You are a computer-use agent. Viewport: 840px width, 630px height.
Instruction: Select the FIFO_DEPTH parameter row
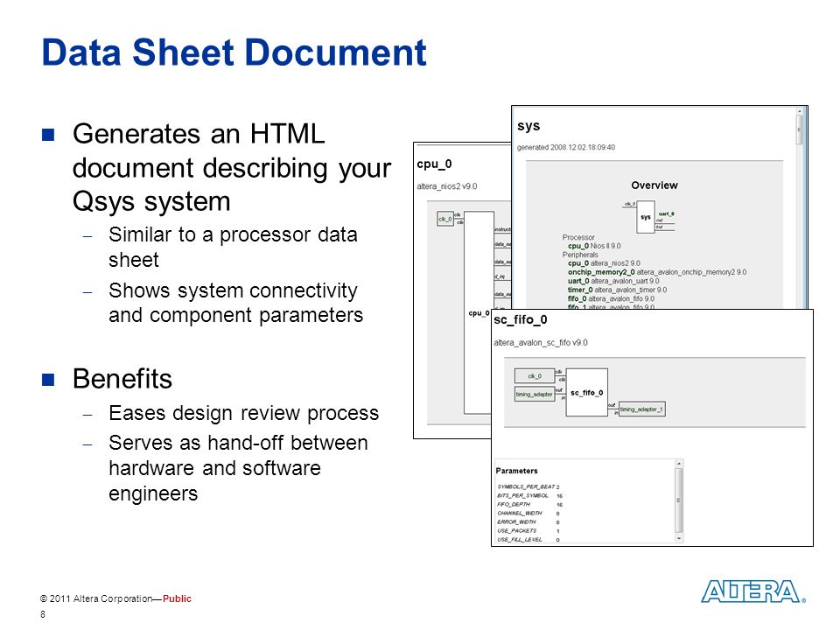(x=530, y=505)
